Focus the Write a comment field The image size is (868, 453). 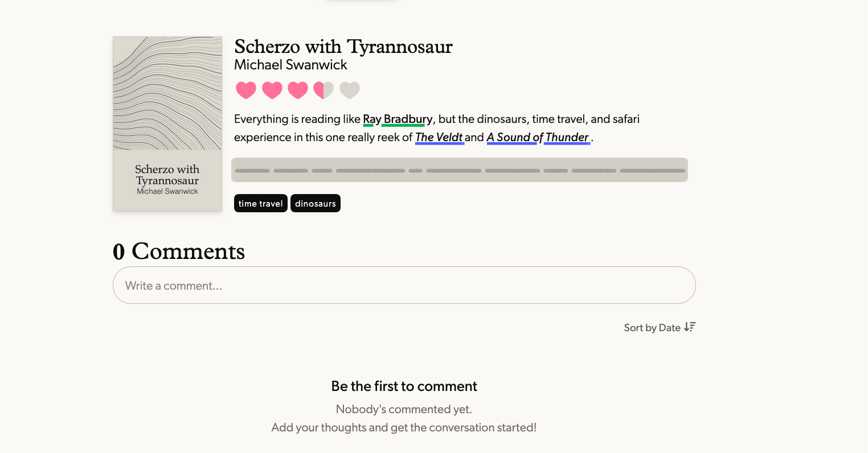tap(404, 285)
